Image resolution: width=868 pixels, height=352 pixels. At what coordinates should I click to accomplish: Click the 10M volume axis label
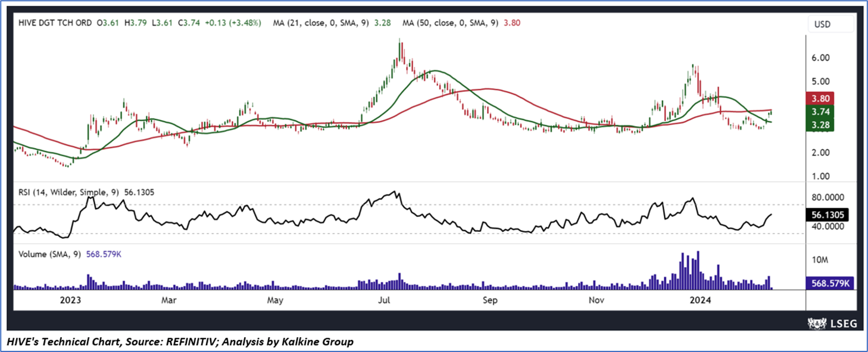pos(821,260)
